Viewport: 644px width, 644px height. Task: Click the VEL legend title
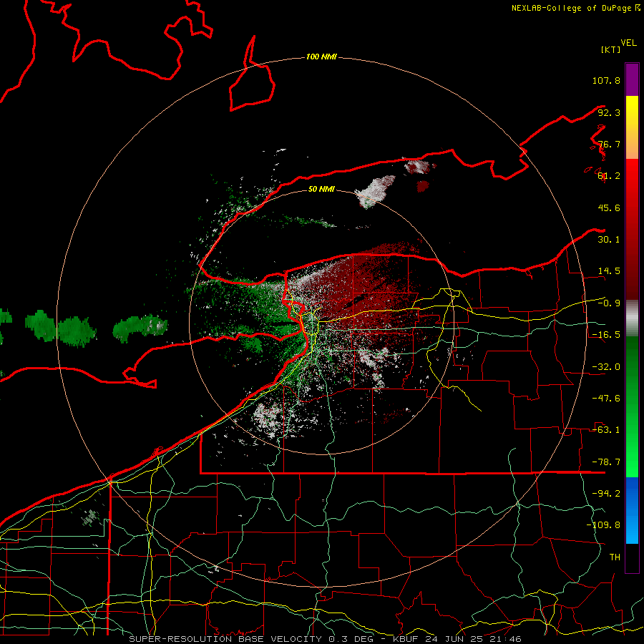[628, 43]
